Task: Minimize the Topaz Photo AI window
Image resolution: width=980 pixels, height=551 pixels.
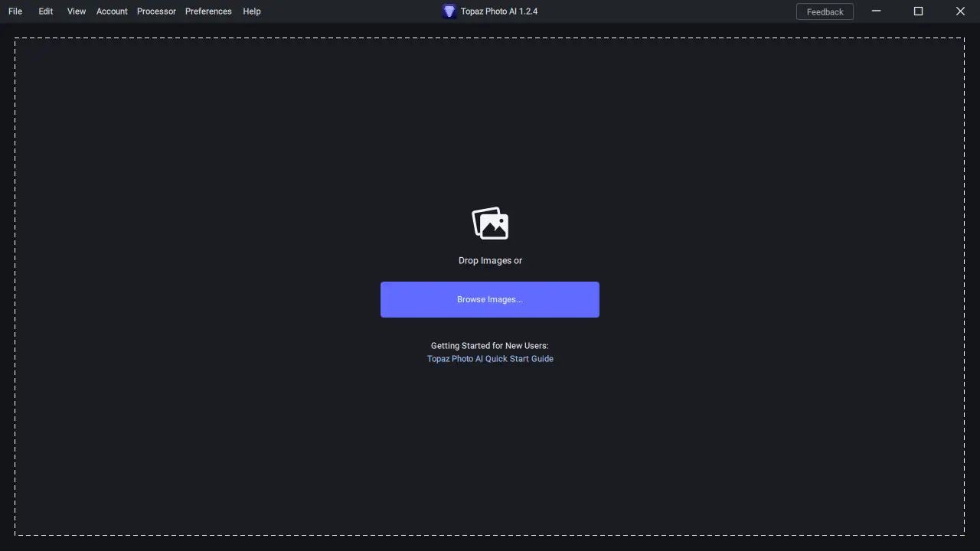Action: pos(877,11)
